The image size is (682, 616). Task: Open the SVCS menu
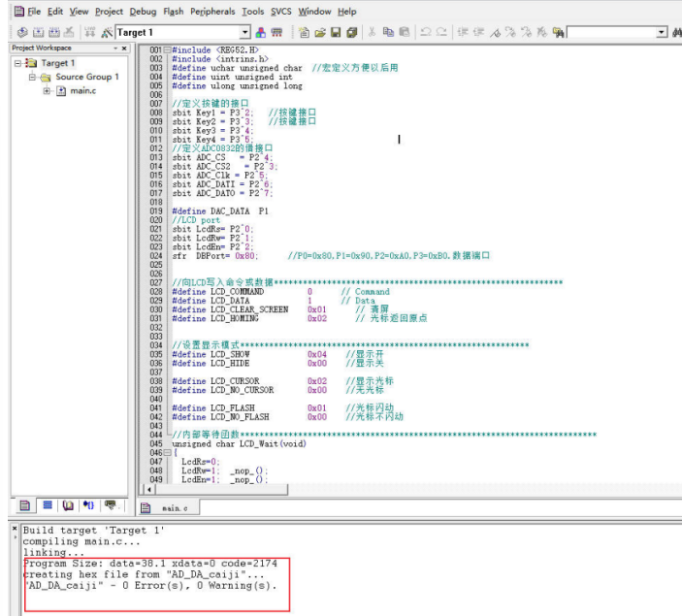click(x=281, y=12)
